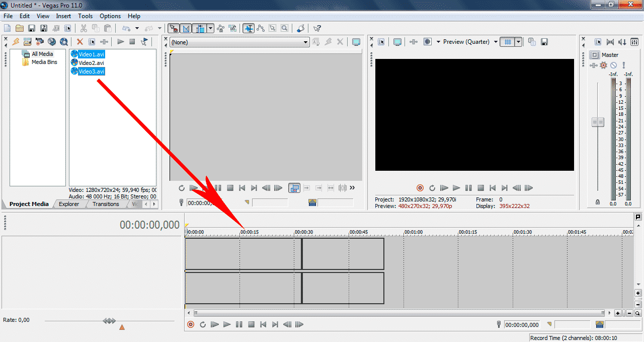Select Media Bins folder

[x=44, y=62]
